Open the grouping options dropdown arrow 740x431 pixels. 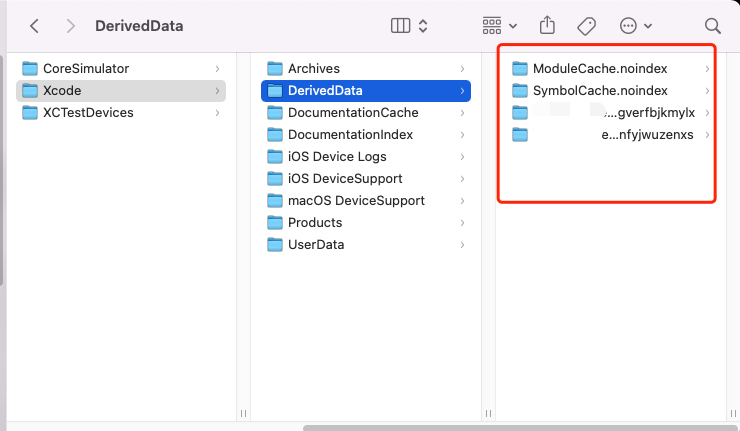513,26
